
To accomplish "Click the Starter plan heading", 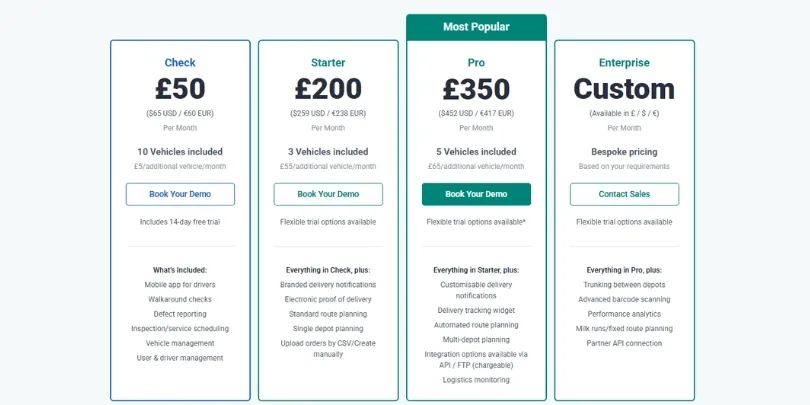I will pos(328,63).
